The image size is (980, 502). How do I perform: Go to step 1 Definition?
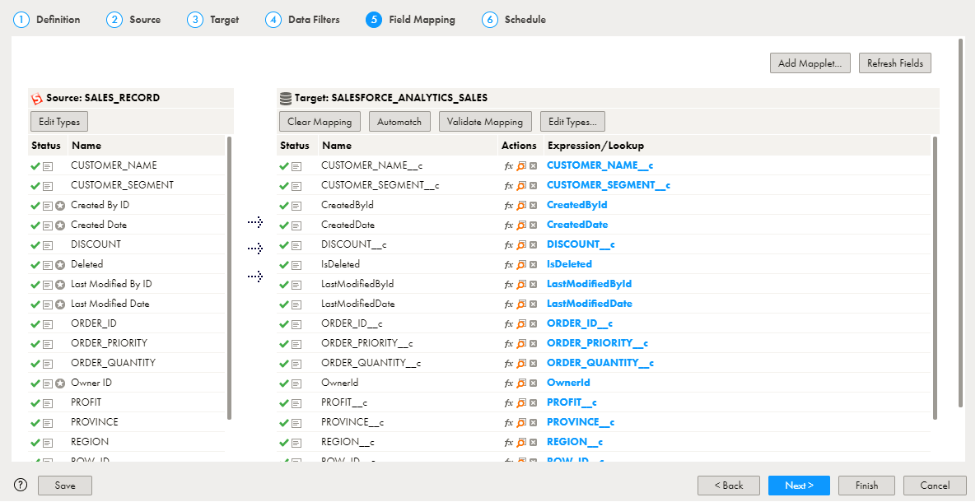point(47,20)
